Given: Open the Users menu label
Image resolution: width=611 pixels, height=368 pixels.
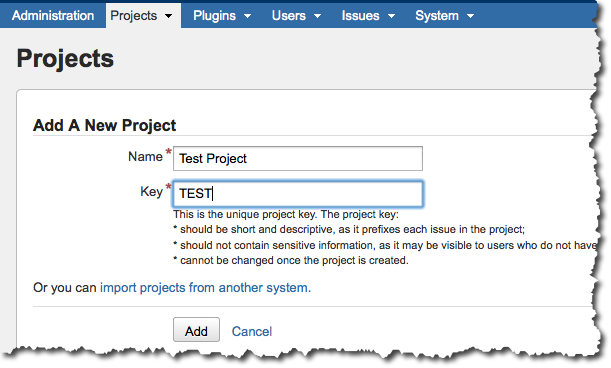Looking at the screenshot, I should 288,16.
